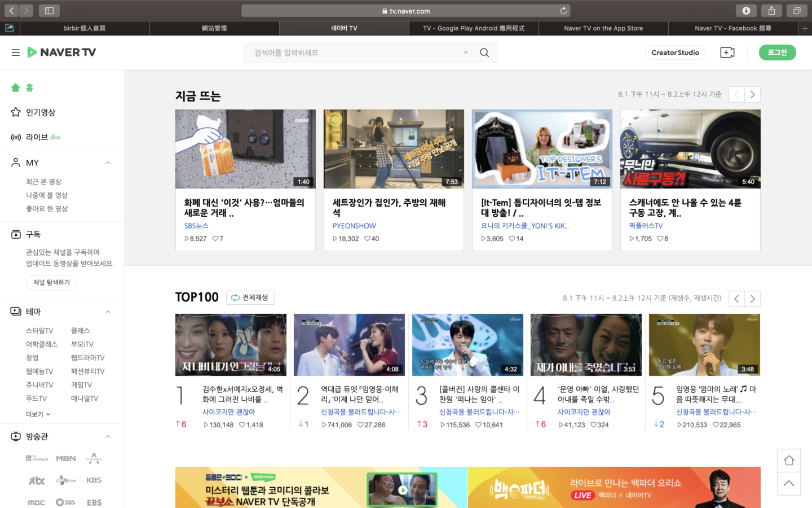The width and height of the screenshot is (812, 508).
Task: Switch to Naver TV - Facebook 搜尋 tab
Action: 733,28
